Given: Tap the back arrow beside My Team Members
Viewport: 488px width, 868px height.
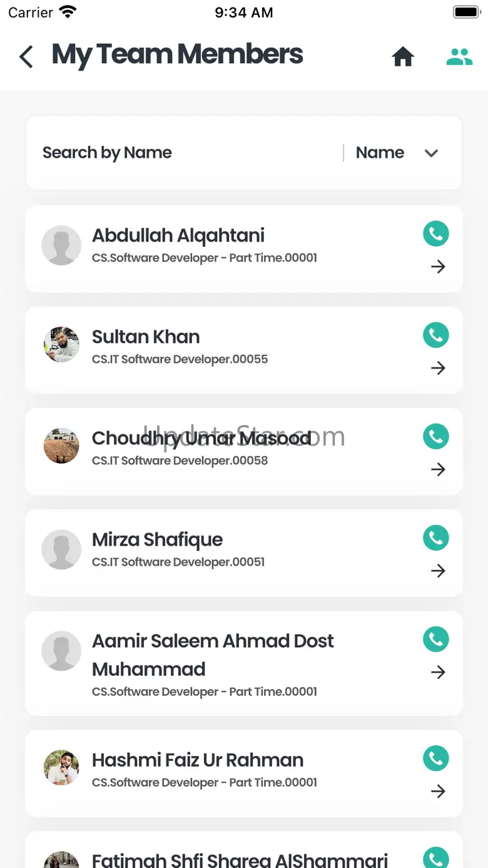Looking at the screenshot, I should point(26,56).
